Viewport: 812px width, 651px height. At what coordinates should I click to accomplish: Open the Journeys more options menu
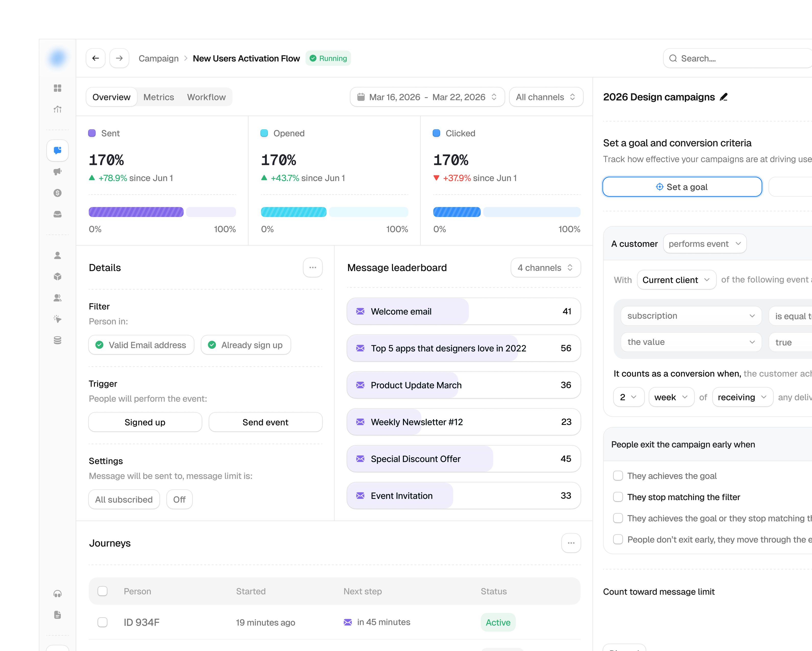point(571,543)
